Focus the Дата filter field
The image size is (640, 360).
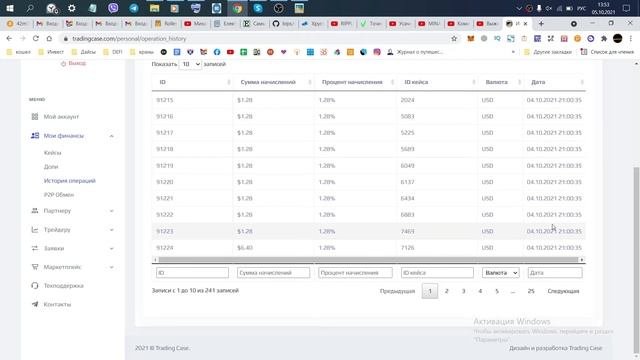(555, 273)
